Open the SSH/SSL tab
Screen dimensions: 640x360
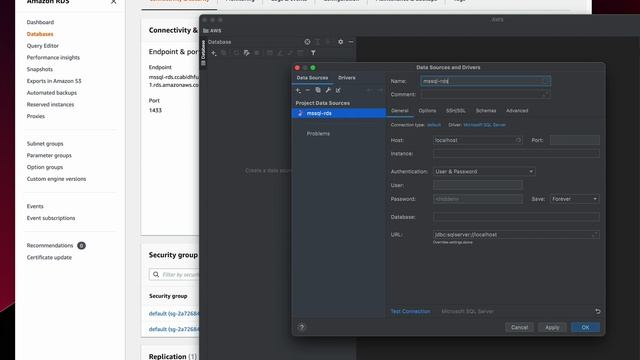[456, 111]
